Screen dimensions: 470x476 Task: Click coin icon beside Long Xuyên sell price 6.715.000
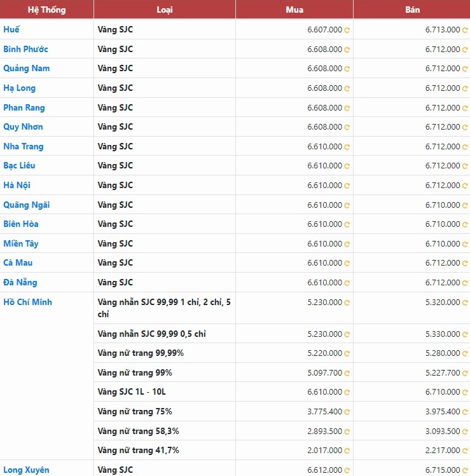click(x=465, y=470)
